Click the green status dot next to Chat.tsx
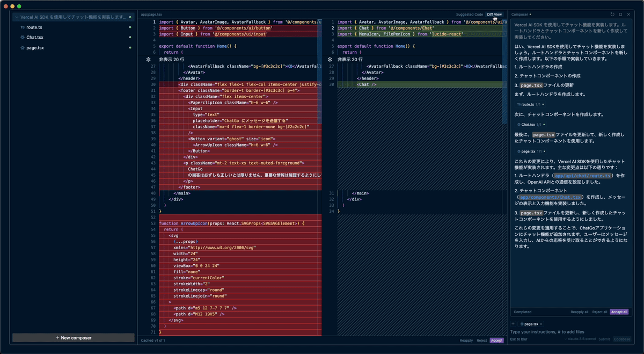This screenshot has width=644, height=354. (130, 38)
